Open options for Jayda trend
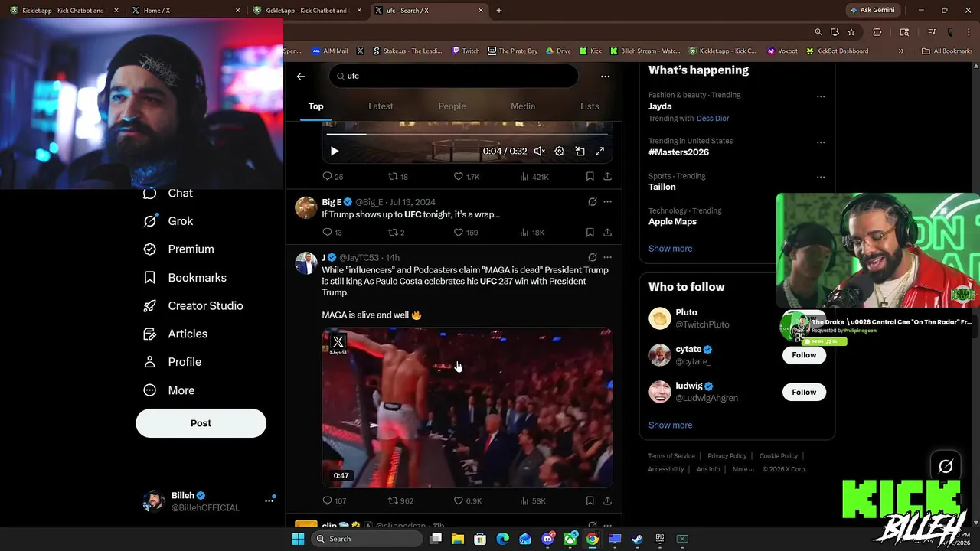This screenshot has width=980, height=551. click(x=821, y=97)
